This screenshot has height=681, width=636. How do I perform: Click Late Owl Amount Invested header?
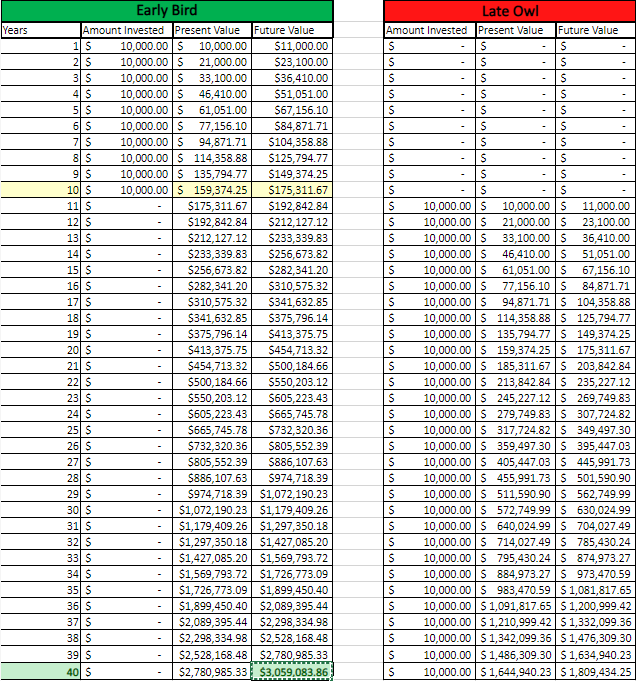430,30
